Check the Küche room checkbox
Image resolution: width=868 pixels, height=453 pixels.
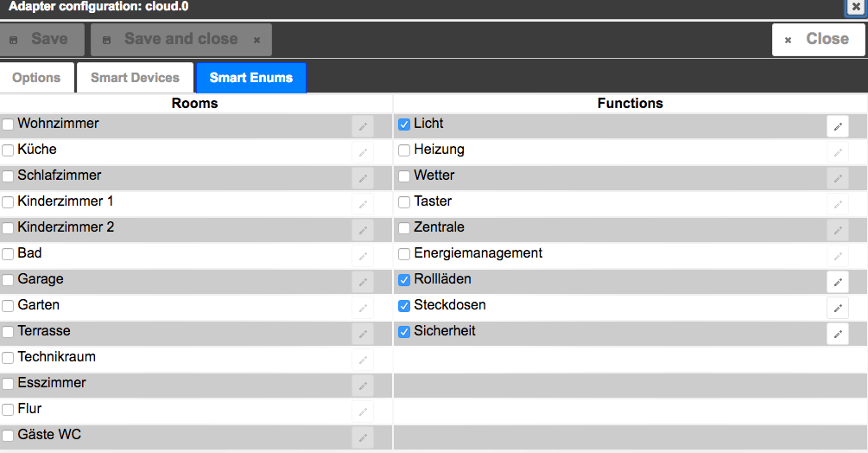pyautogui.click(x=8, y=150)
